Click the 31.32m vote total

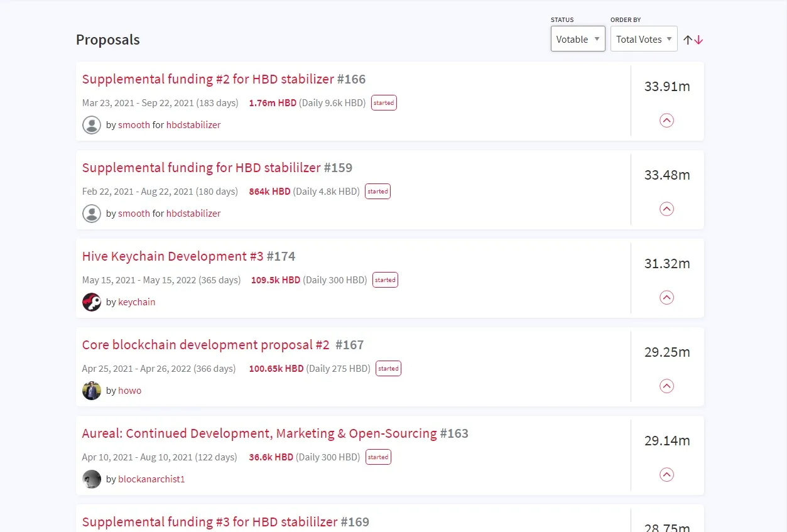click(667, 264)
